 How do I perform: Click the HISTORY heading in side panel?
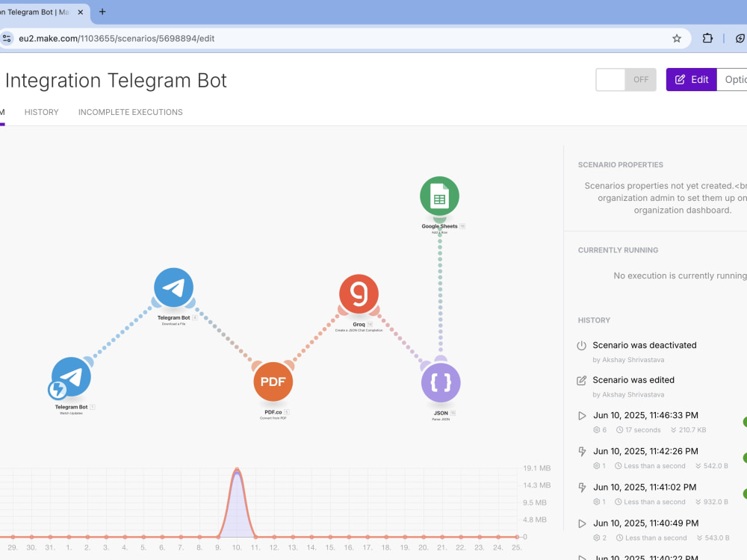594,320
